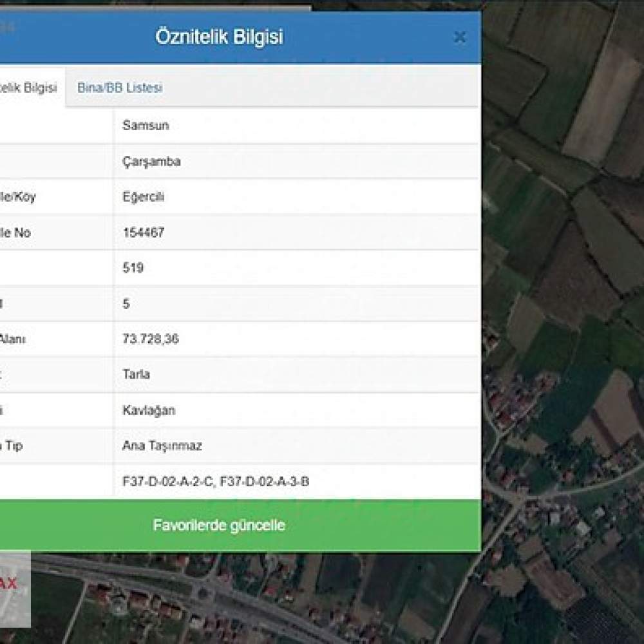Select the ada value 519

133,268
